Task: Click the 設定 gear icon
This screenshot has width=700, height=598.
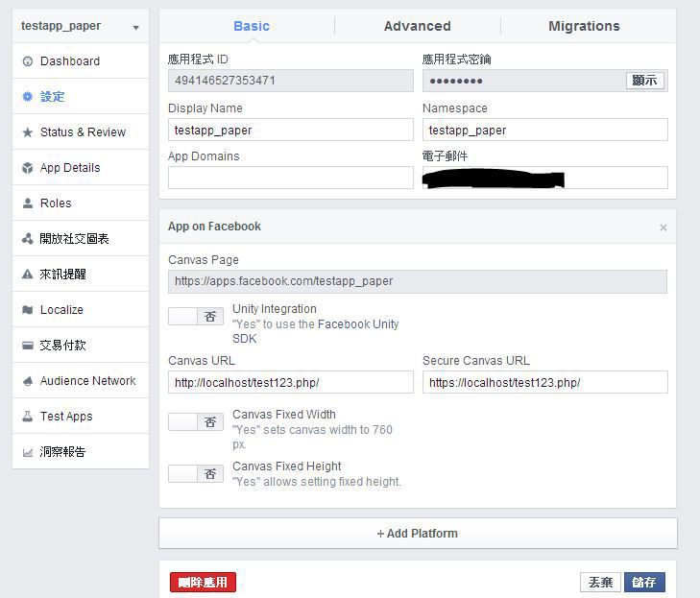Action: coord(28,96)
